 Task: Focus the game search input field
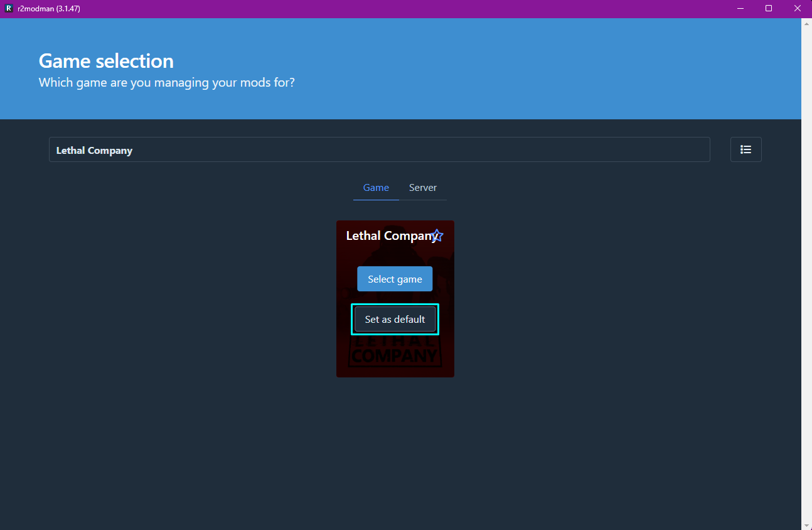click(x=380, y=149)
